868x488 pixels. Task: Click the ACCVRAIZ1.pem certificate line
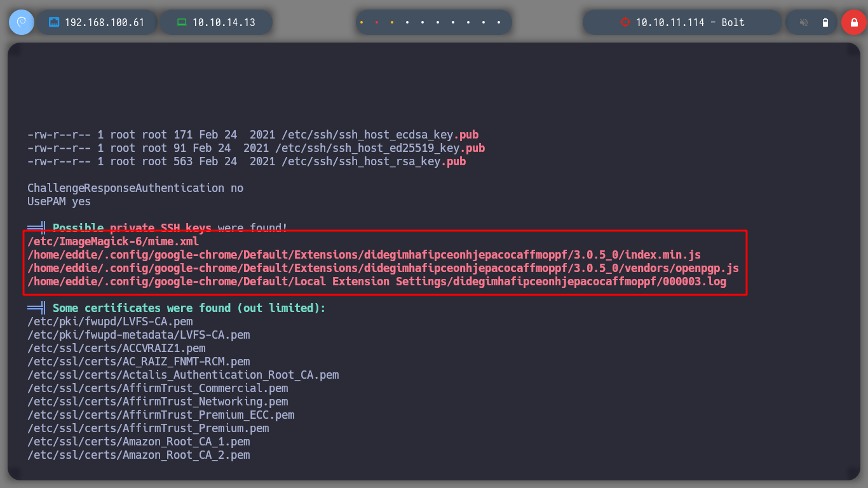pos(116,348)
